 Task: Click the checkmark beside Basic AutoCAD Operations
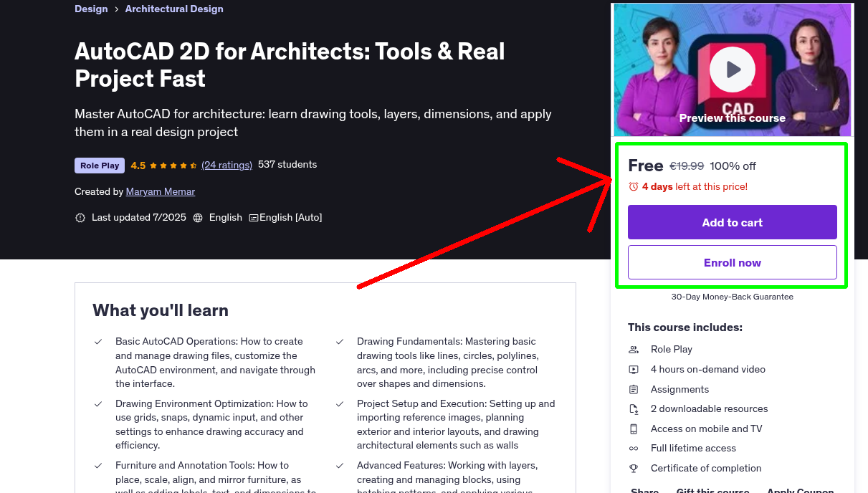[98, 342]
